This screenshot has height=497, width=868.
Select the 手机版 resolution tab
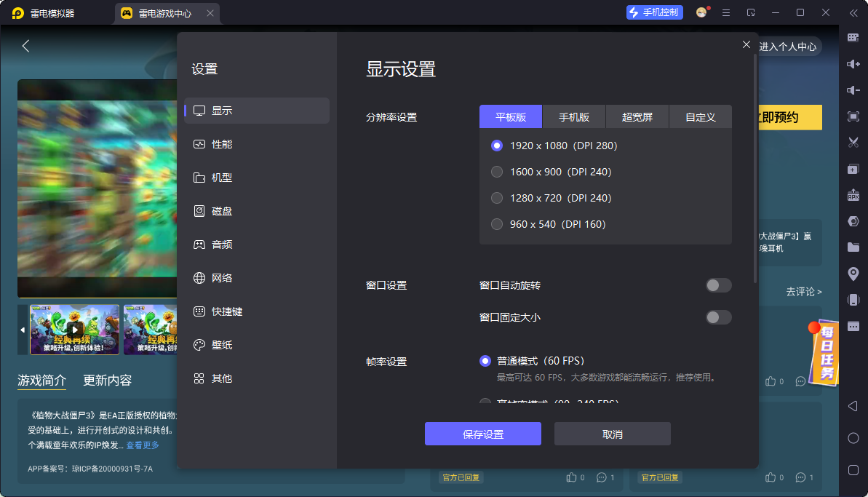coord(574,116)
